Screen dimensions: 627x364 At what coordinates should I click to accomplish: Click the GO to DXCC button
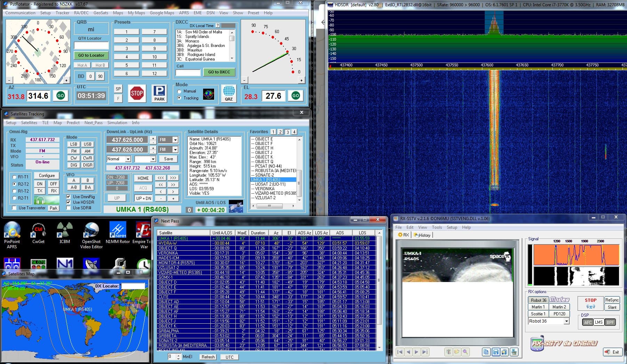[x=219, y=72]
